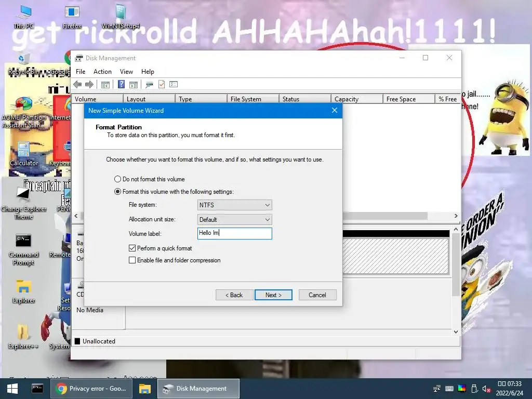Click the 'Unallocated' legend label
Screen dimensions: 532x399
[99, 341]
